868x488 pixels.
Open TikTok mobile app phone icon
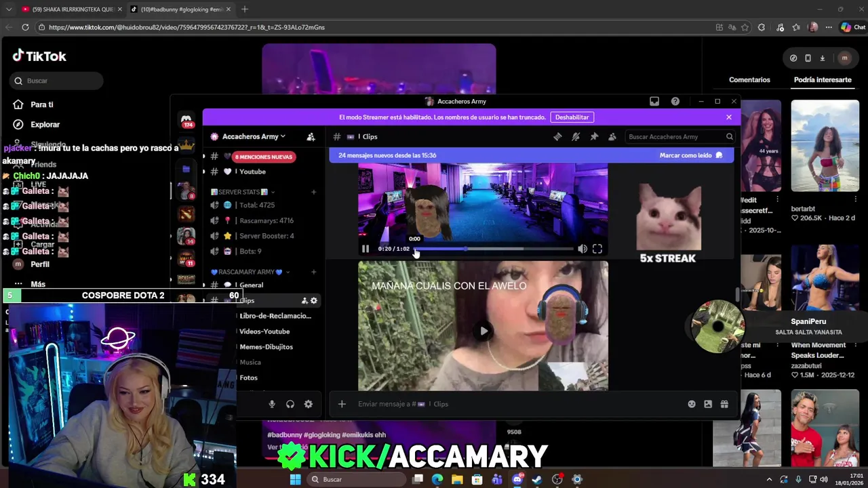(808, 58)
